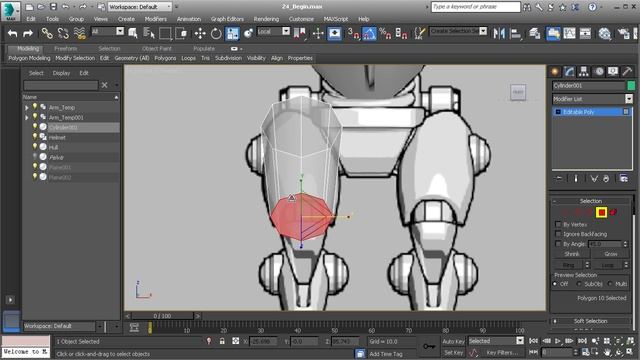Click the Pin Stack icon
The image size is (640, 360).
[559, 178]
